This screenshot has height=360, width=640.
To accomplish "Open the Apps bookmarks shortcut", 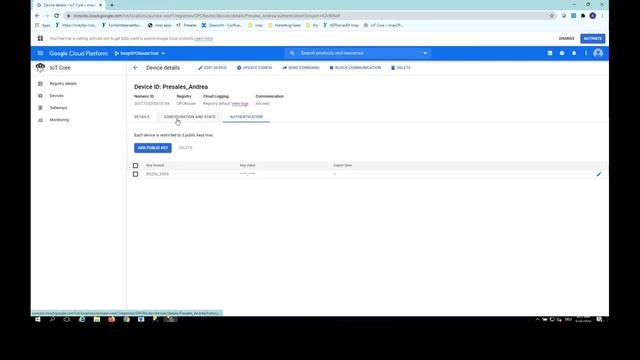I will (x=42, y=25).
